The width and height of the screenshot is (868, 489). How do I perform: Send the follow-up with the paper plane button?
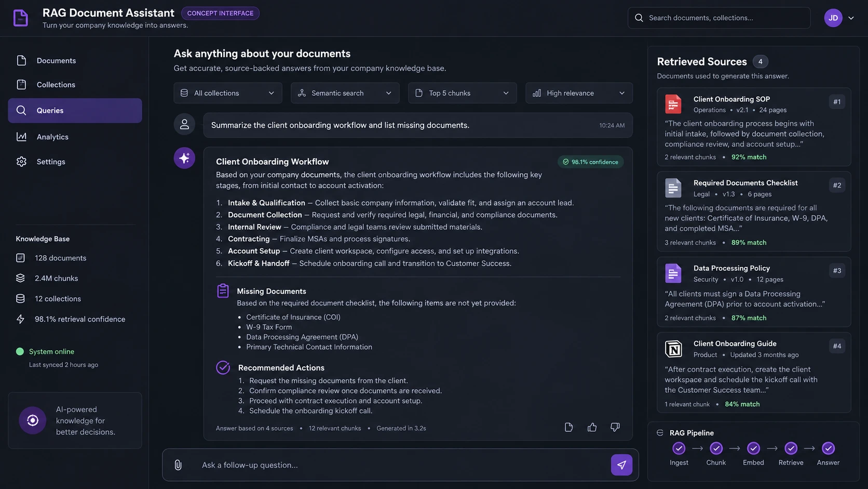tap(621, 465)
